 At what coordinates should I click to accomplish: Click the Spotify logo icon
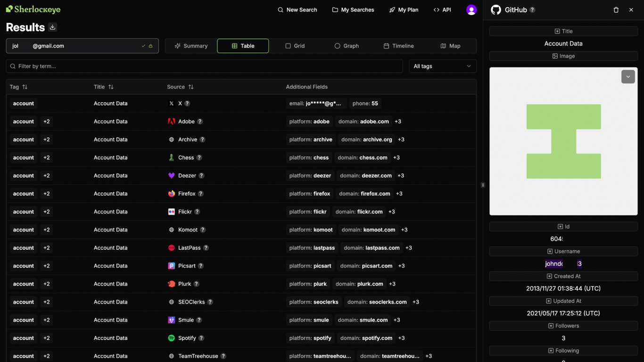[x=172, y=338]
